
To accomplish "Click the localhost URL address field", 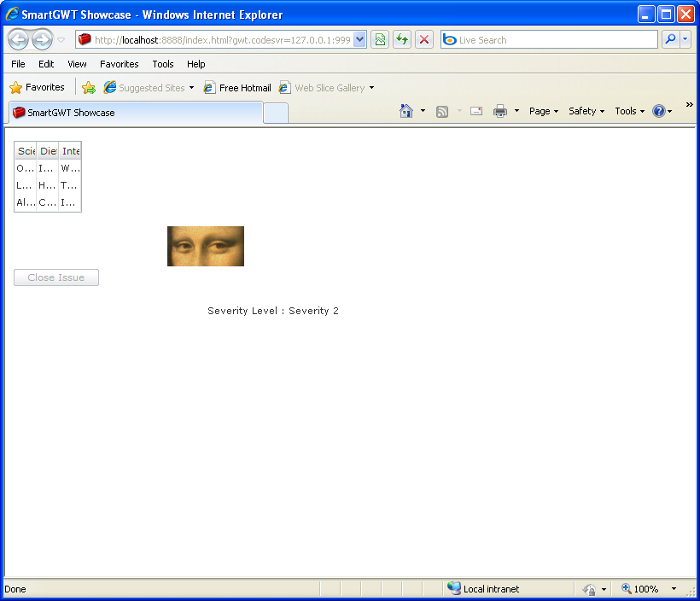I will (215, 40).
